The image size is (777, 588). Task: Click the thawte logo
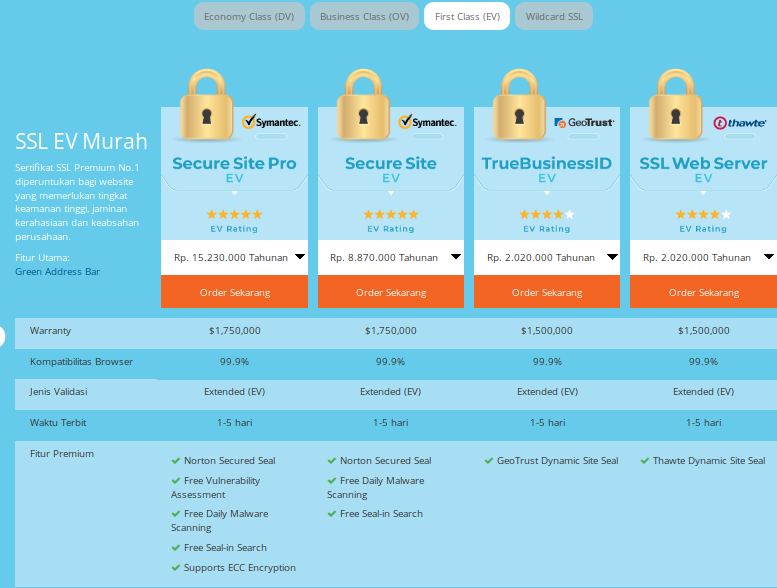pyautogui.click(x=740, y=122)
